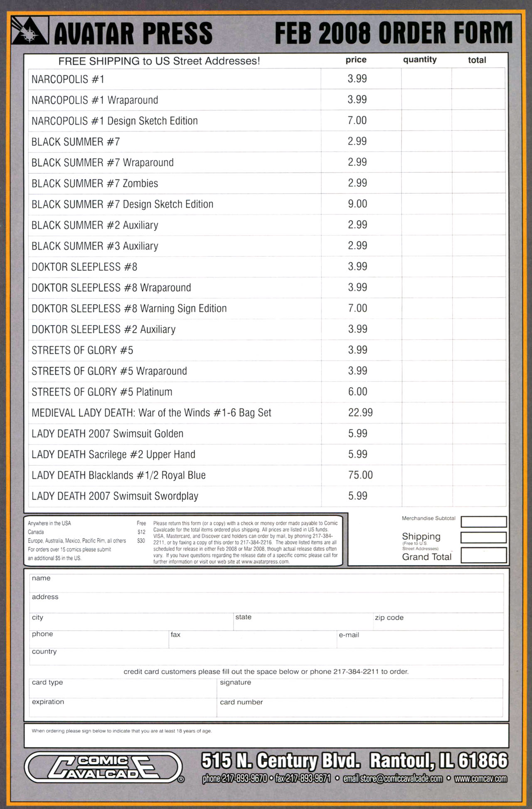
Task: Click into the address field
Action: click(266, 602)
